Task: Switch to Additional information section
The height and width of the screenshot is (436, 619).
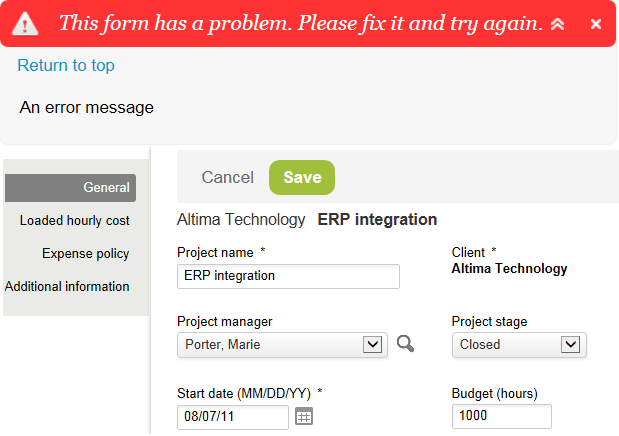Action: click(x=67, y=286)
